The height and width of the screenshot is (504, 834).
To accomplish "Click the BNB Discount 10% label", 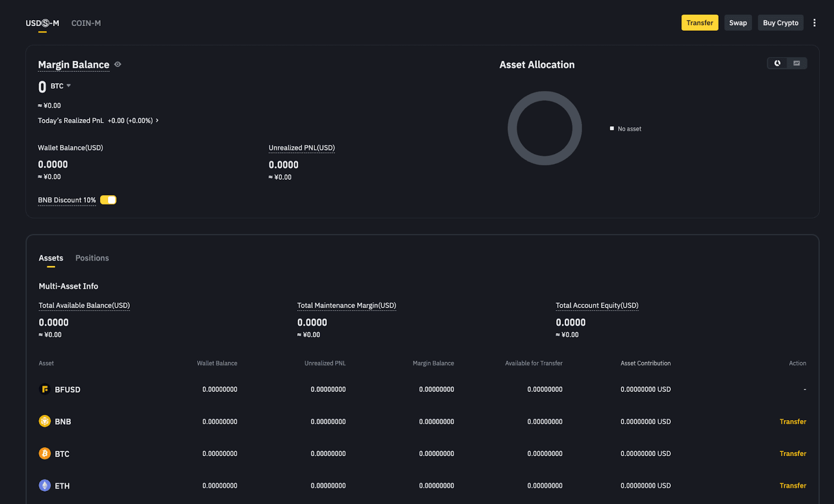I will pyautogui.click(x=67, y=200).
